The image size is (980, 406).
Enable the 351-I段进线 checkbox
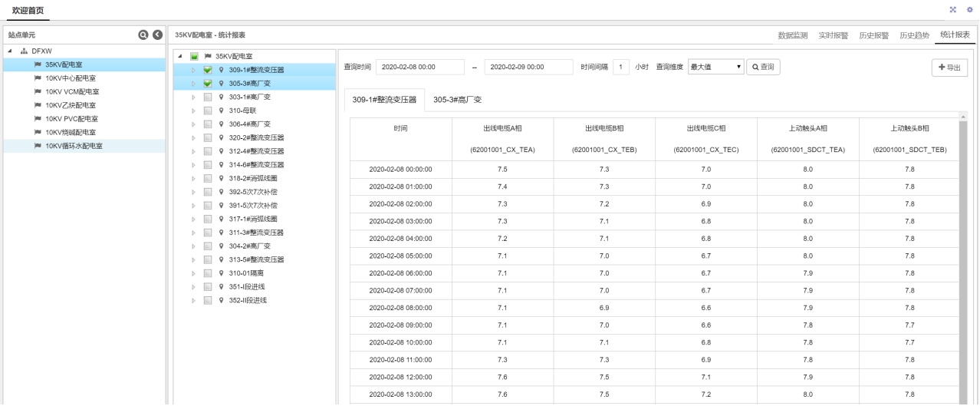click(x=208, y=287)
